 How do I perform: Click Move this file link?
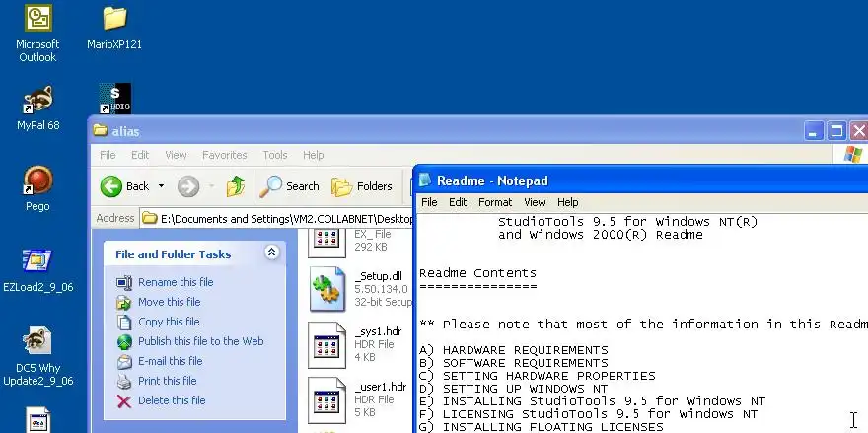click(170, 302)
